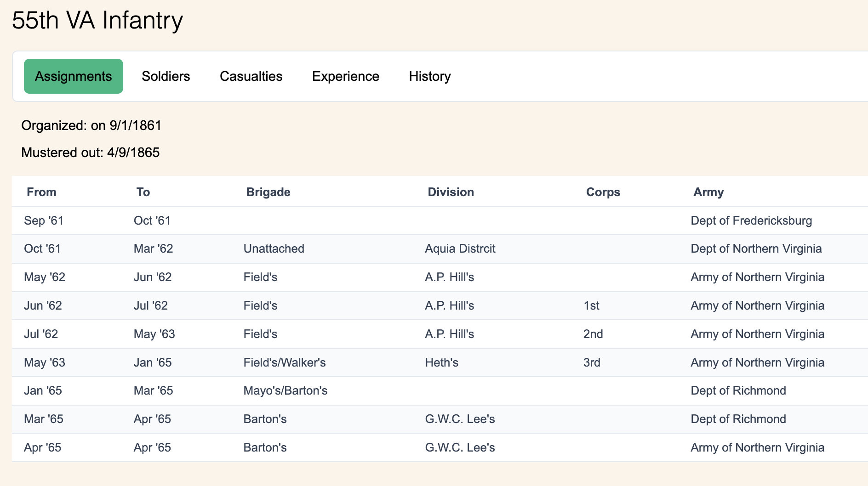Screen dimensions: 868x486
Task: Click the Corps column header
Action: (x=603, y=192)
